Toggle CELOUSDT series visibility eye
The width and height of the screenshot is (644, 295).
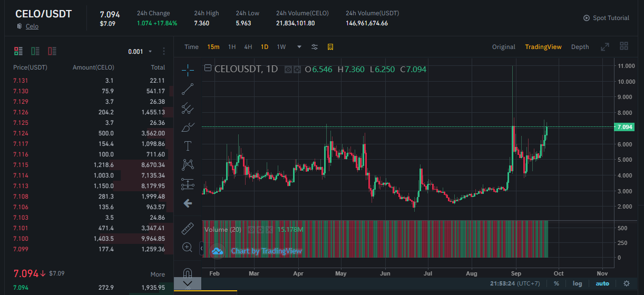point(288,69)
